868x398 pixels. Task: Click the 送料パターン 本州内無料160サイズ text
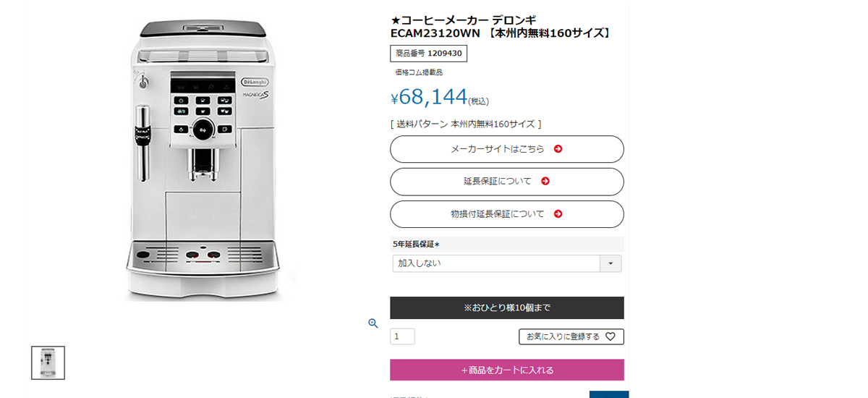click(465, 124)
